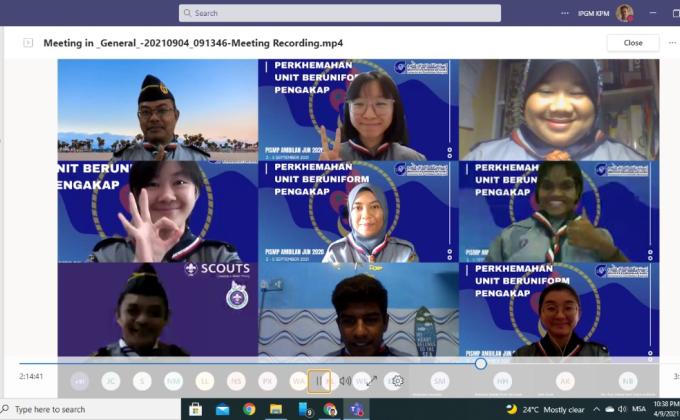Open the taskbar clock and date
The image size is (680, 420).
point(665,409)
